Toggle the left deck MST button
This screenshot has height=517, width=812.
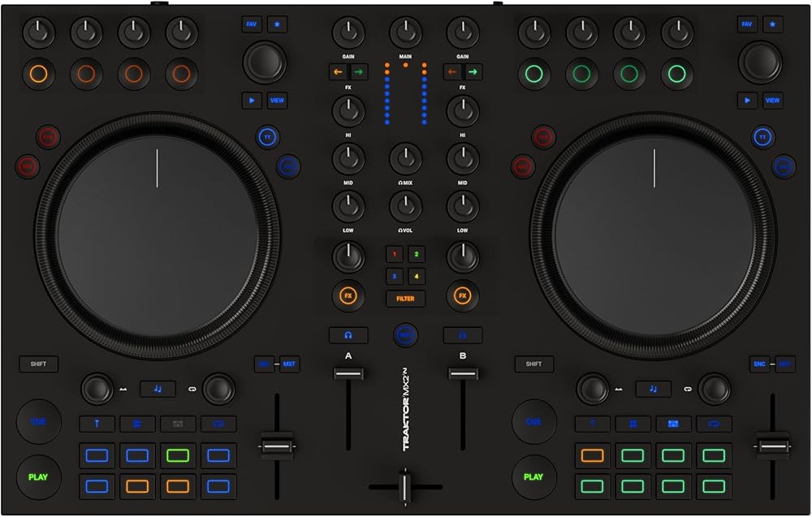click(x=289, y=364)
